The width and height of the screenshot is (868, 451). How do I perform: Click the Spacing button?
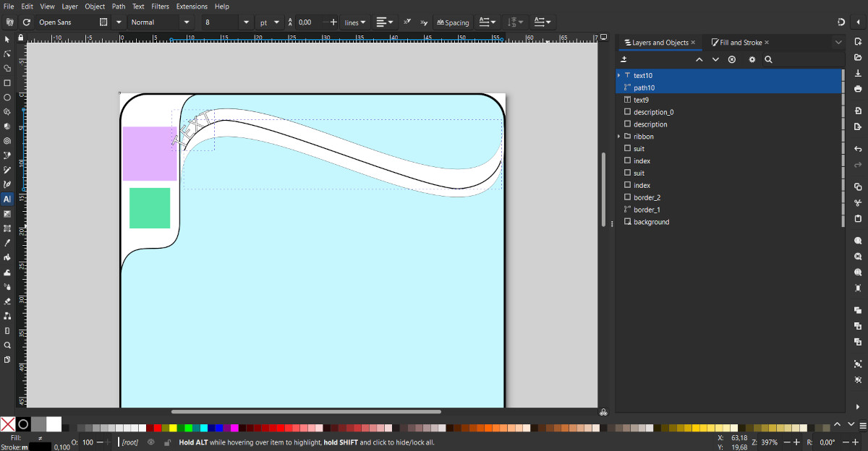(x=453, y=22)
